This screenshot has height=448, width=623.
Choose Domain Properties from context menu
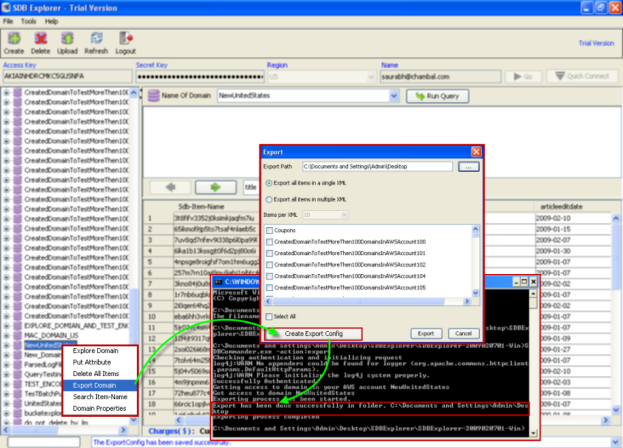[x=99, y=408]
